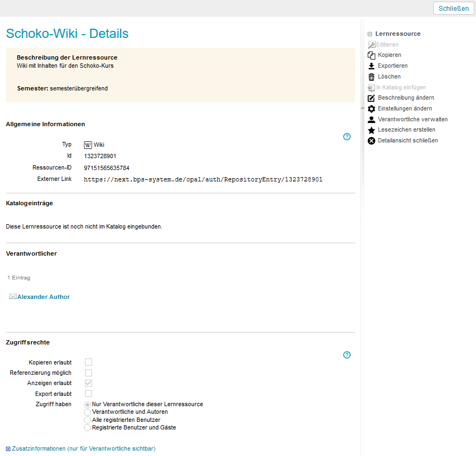Select the Kopieren icon in the sidebar

371,55
